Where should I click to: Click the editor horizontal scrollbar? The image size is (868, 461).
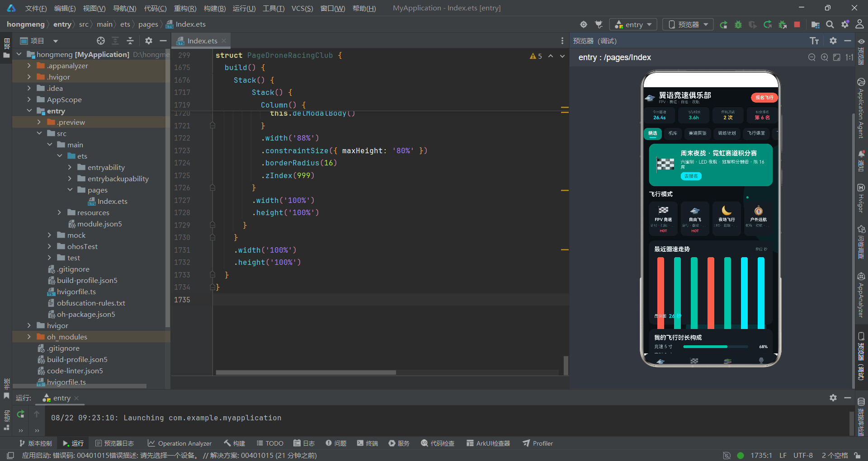(x=306, y=373)
